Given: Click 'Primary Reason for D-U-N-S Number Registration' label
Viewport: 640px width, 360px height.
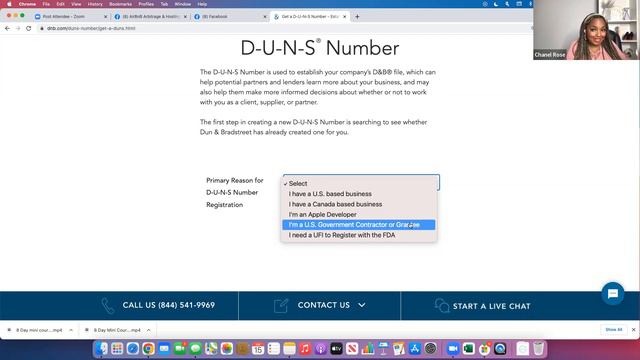Looking at the screenshot, I should click(235, 193).
